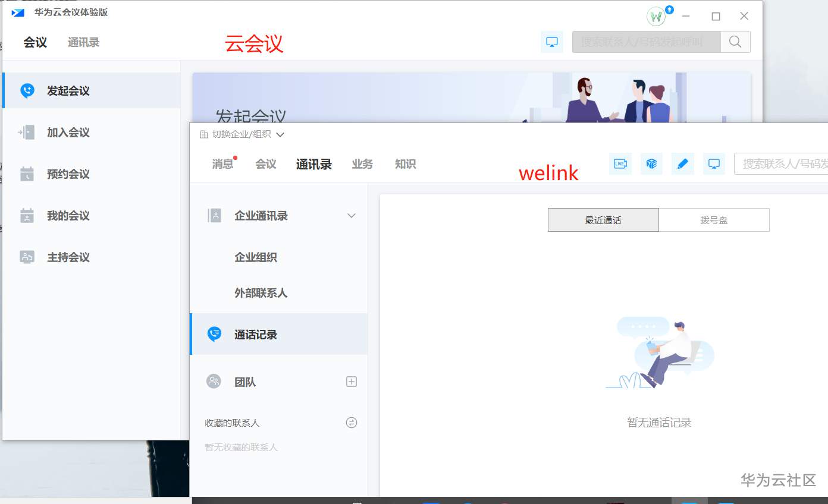828x504 pixels.
Task: Click the 收藏的联系人 label
Action: (x=233, y=423)
